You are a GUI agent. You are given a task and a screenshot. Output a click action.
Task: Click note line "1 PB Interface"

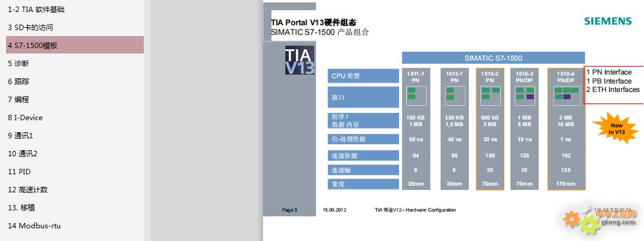pos(608,81)
